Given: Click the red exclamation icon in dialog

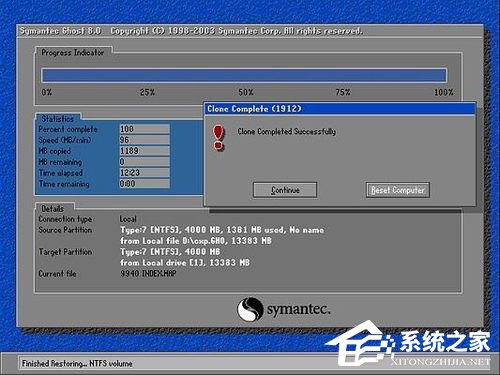Looking at the screenshot, I should point(218,138).
